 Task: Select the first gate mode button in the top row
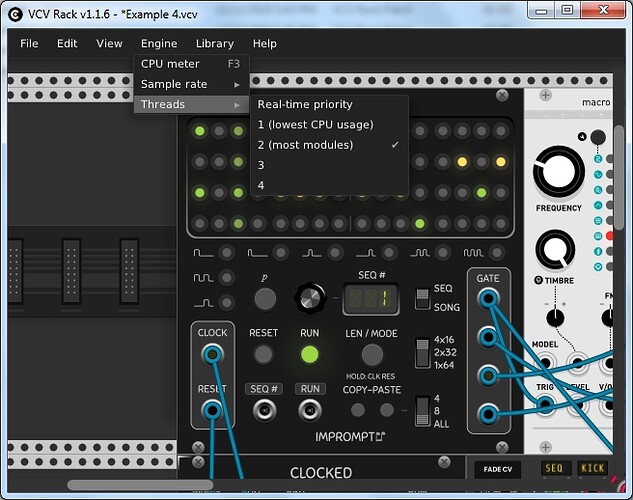pos(226,253)
